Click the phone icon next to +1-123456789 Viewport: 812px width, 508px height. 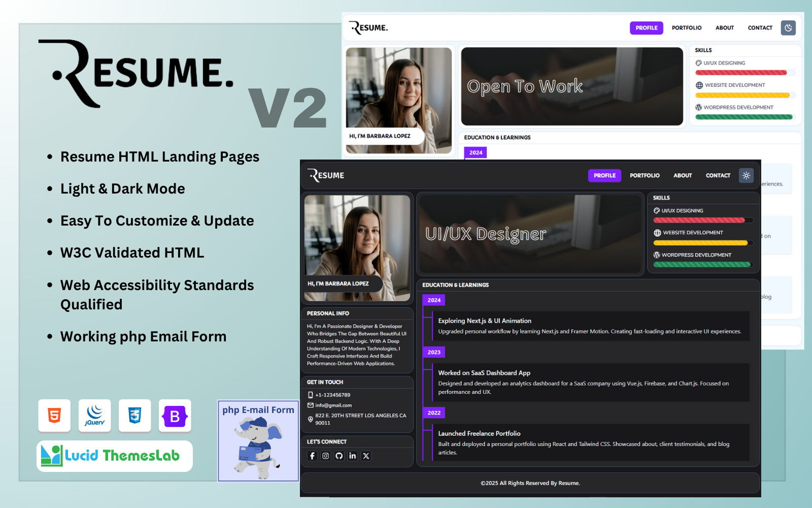pyautogui.click(x=310, y=395)
